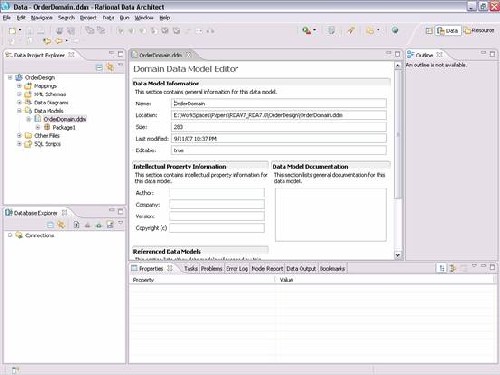Open Data Project Explorer view menu

coord(120,65)
